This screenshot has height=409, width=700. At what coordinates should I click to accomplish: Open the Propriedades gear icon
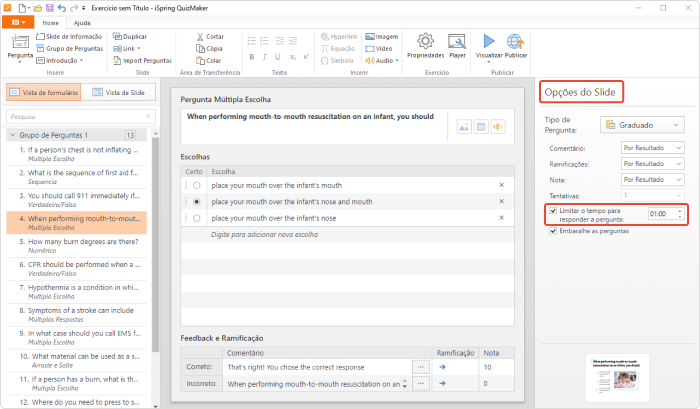pos(425,41)
